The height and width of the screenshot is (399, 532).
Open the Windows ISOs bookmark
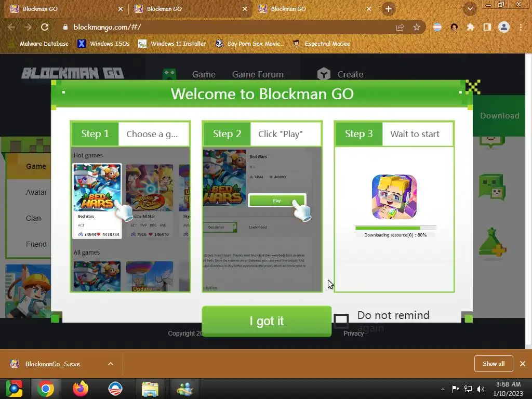pyautogui.click(x=103, y=44)
